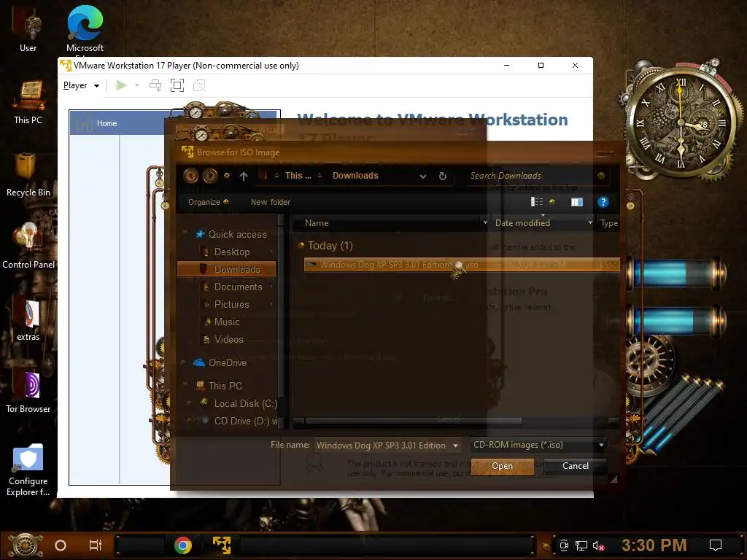The image size is (747, 560).
Task: Click the taskbar clock showing 3:30 PM
Action: tap(654, 545)
